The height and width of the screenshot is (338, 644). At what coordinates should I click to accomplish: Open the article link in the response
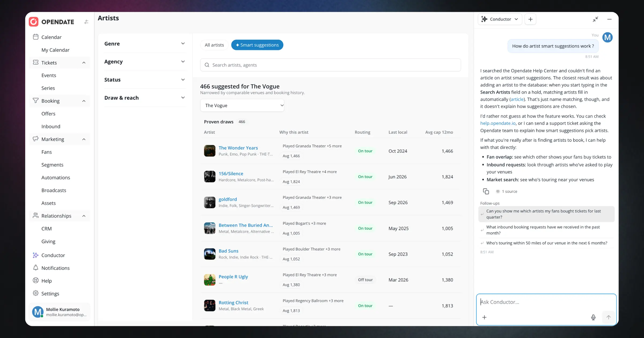pos(517,99)
